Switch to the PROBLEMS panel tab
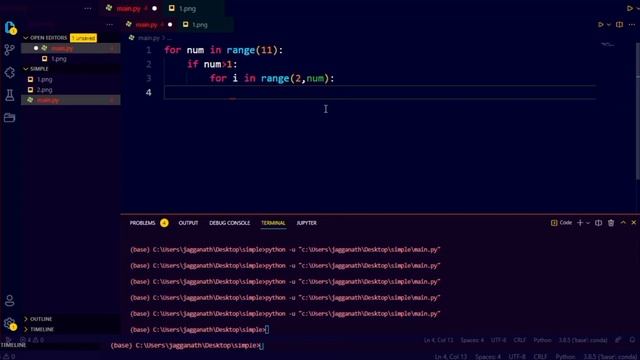Viewport: 640px width, 360px height. pyautogui.click(x=142, y=223)
